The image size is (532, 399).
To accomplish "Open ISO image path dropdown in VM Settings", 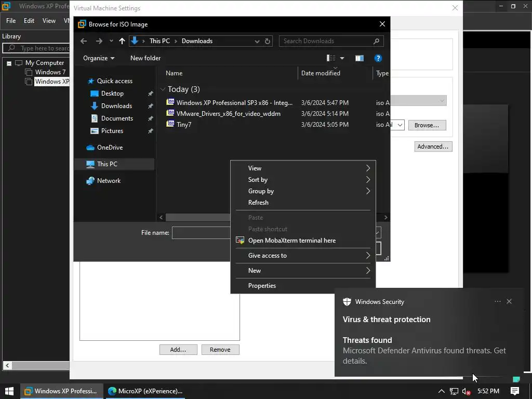I will [x=400, y=125].
